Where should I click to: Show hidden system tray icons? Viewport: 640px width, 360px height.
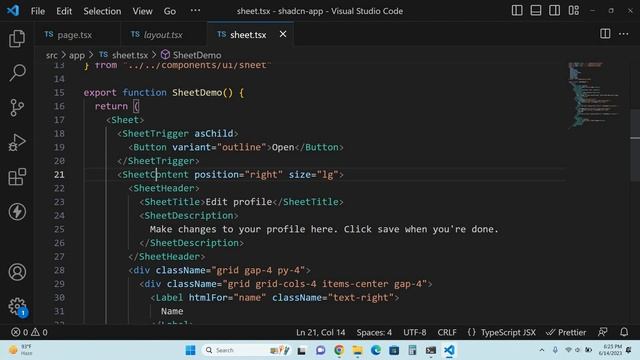click(x=542, y=350)
